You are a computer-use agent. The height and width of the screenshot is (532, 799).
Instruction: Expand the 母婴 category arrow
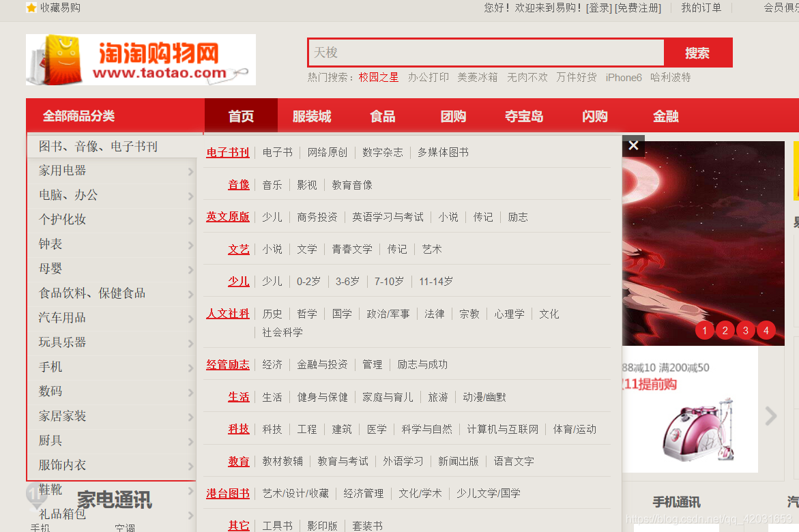point(190,269)
